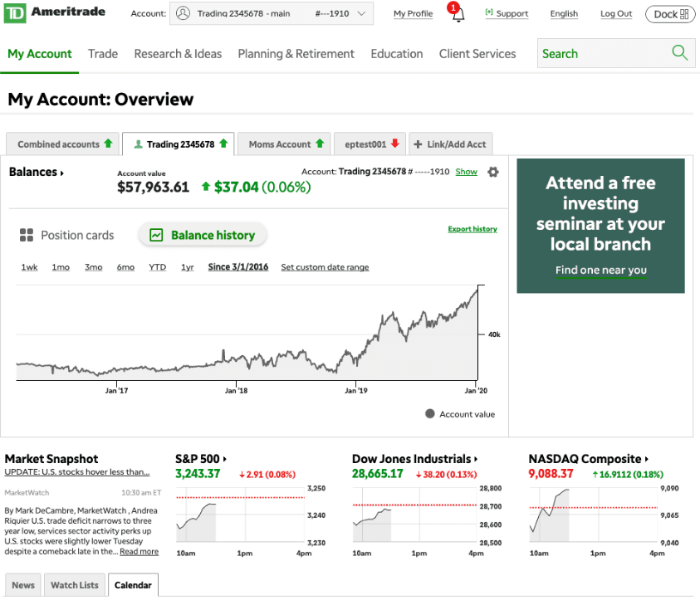
Task: Click Find one near you link
Action: coord(601,271)
